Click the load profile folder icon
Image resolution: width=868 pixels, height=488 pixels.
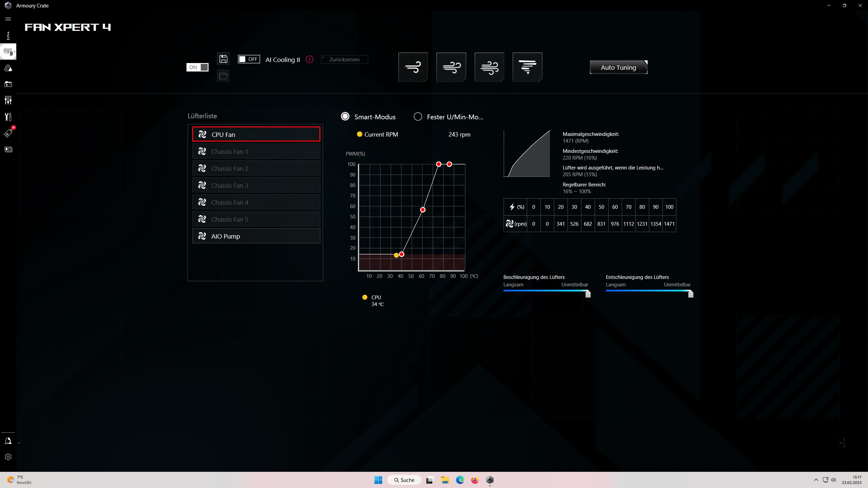(x=223, y=76)
